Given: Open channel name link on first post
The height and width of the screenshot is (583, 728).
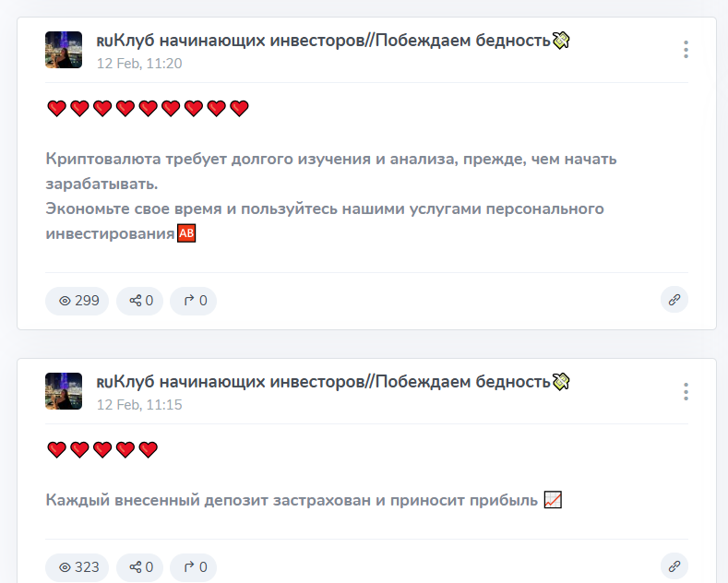Looking at the screenshot, I should (323, 41).
